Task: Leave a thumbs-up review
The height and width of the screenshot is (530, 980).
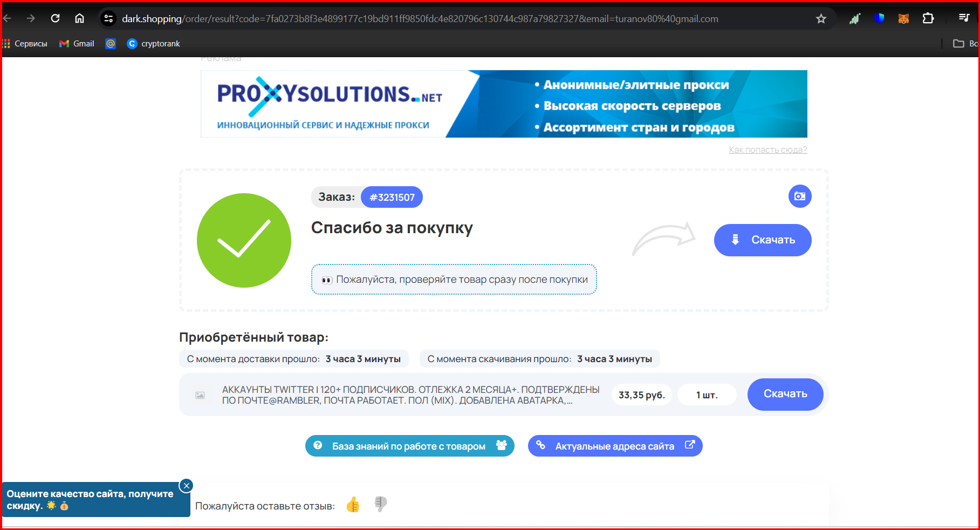Action: click(x=353, y=505)
